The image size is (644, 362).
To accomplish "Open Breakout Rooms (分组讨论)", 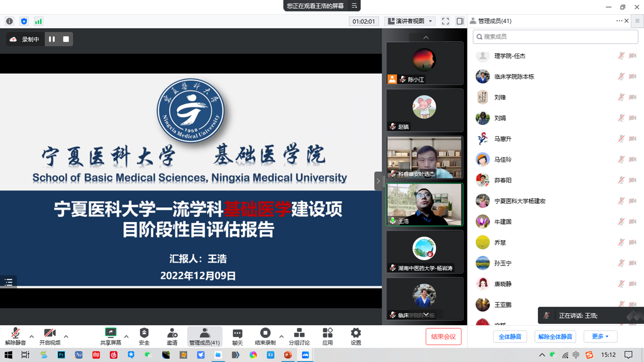I will click(299, 333).
